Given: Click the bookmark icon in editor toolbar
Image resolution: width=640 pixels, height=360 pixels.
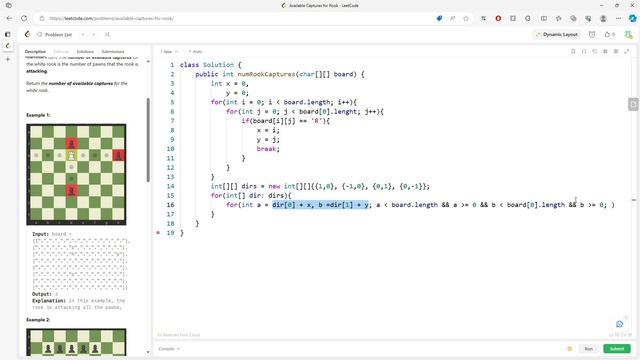Looking at the screenshot, I should (573, 51).
